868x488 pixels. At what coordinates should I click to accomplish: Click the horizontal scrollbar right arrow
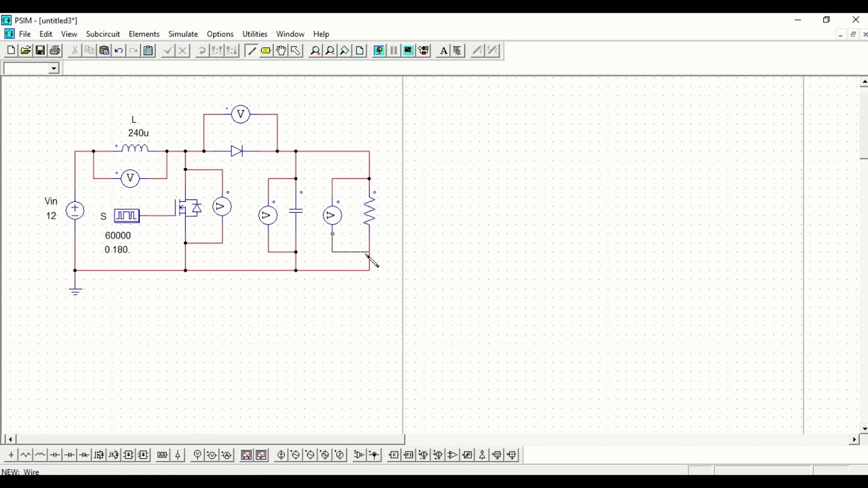coord(854,439)
